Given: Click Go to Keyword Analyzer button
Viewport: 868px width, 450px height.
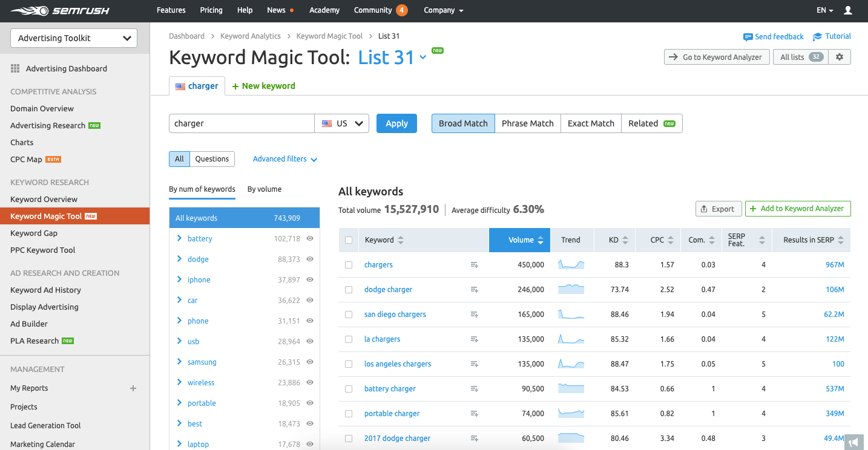Looking at the screenshot, I should (717, 57).
